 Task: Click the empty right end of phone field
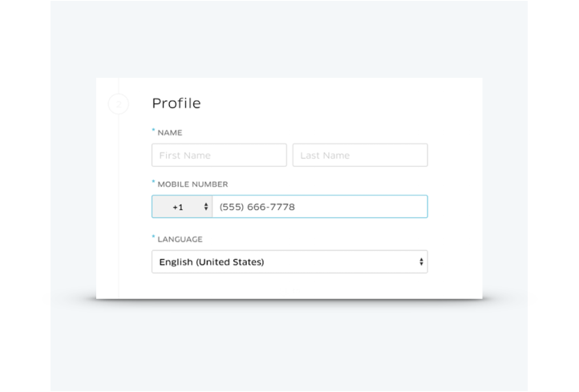[393, 207]
